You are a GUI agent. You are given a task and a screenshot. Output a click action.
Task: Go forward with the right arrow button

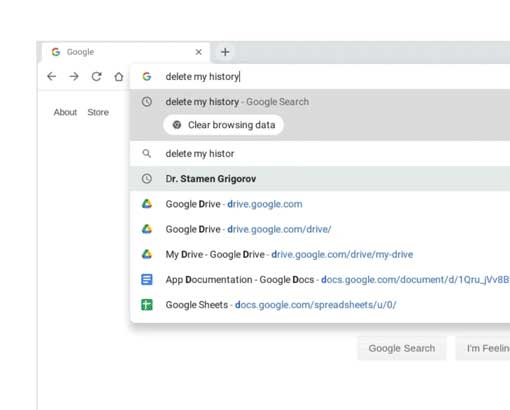74,77
